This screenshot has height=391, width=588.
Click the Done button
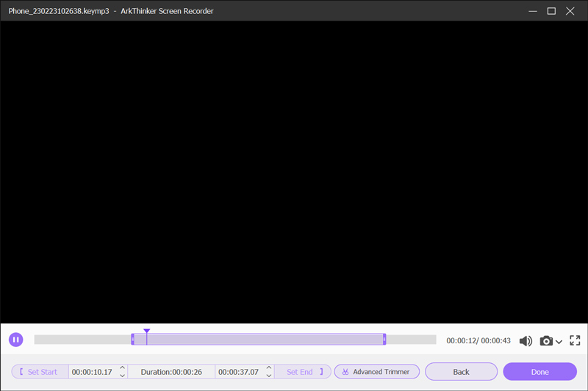click(x=539, y=371)
